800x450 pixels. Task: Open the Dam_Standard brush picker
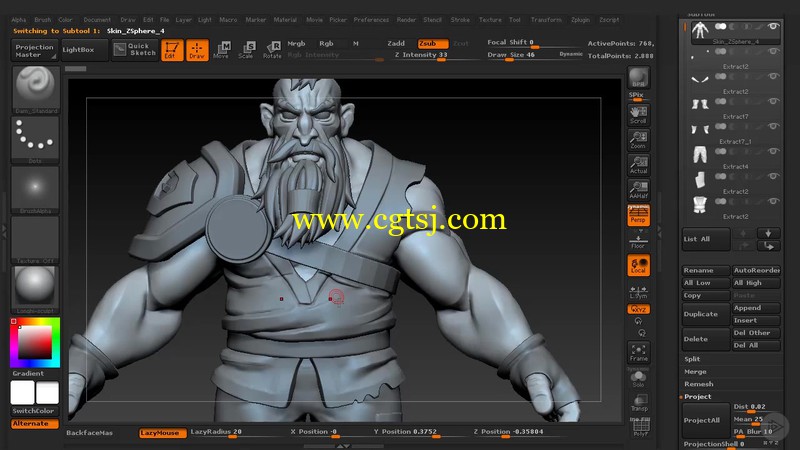(x=35, y=89)
